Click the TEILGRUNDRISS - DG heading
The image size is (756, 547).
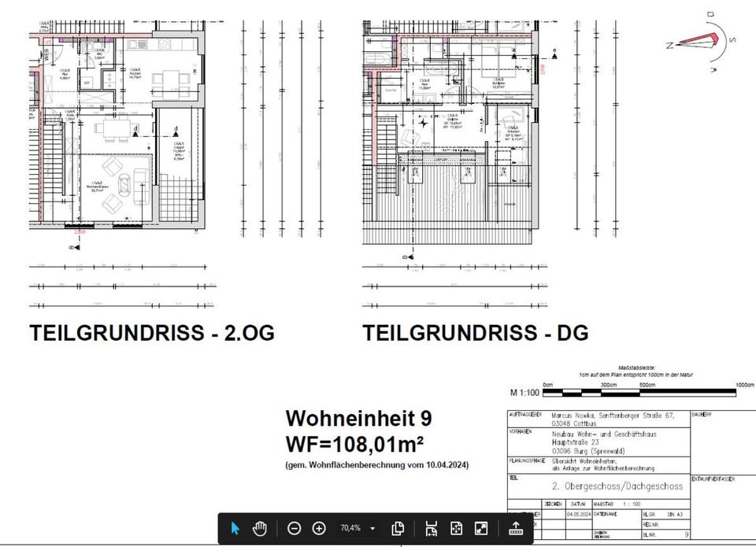475,333
